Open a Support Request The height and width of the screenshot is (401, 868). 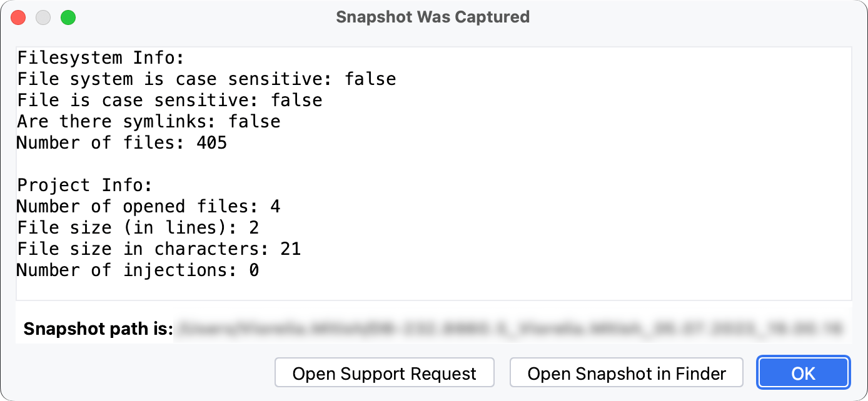coord(384,372)
